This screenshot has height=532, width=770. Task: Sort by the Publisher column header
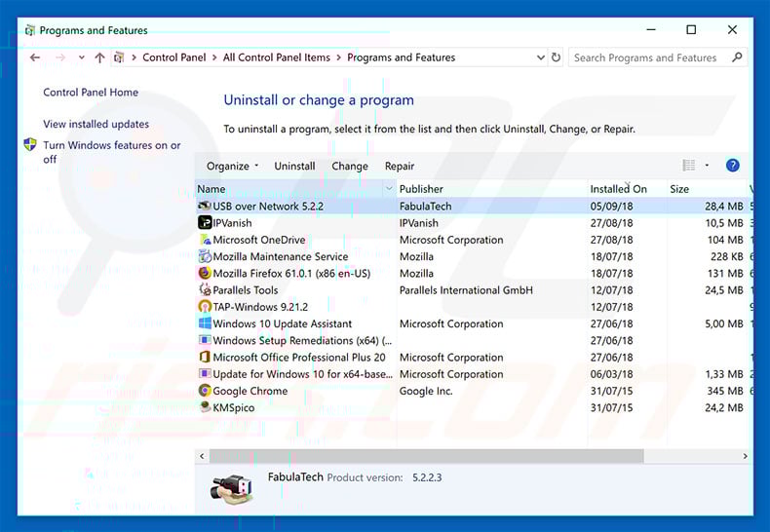pyautogui.click(x=491, y=189)
